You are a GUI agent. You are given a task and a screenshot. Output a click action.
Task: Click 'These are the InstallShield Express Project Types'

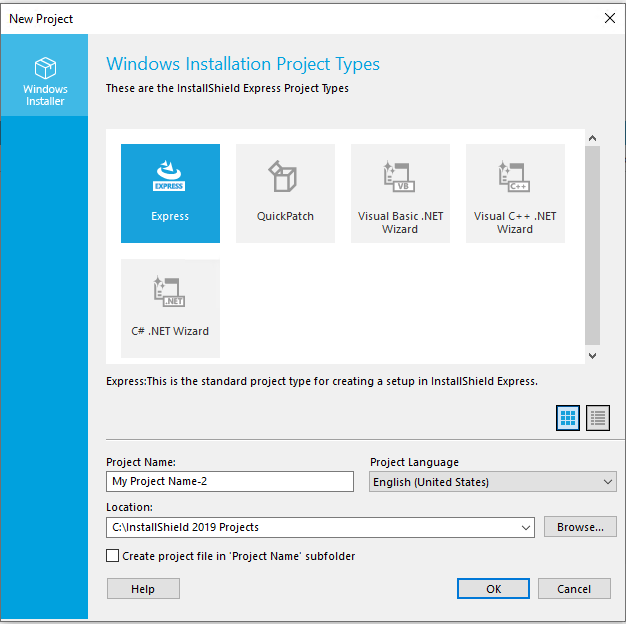pyautogui.click(x=227, y=88)
